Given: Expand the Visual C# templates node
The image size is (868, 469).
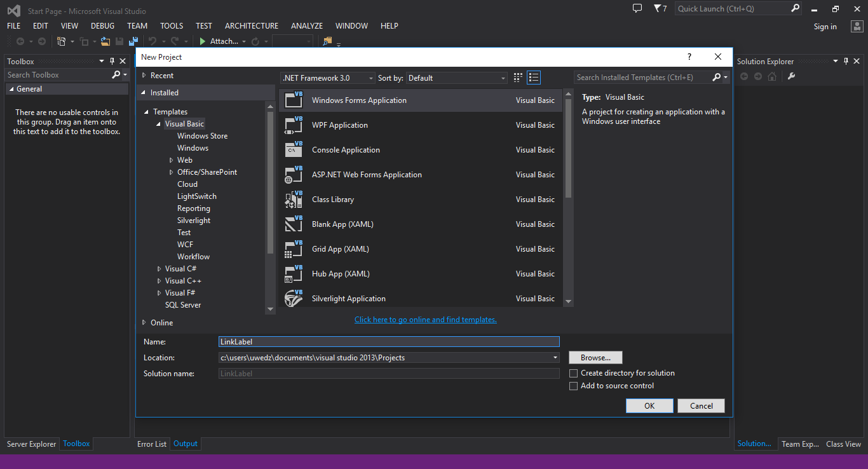Looking at the screenshot, I should point(159,268).
